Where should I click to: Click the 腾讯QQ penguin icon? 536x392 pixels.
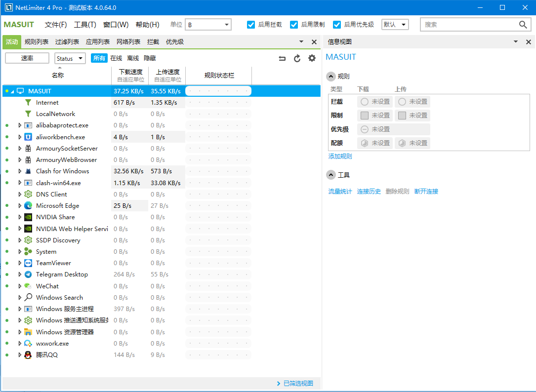[x=28, y=355]
